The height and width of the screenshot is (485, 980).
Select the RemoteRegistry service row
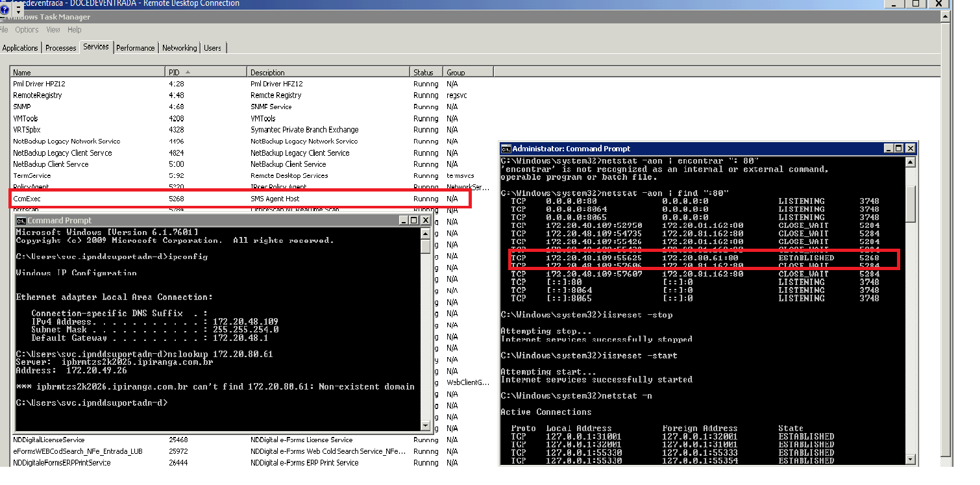pyautogui.click(x=88, y=95)
